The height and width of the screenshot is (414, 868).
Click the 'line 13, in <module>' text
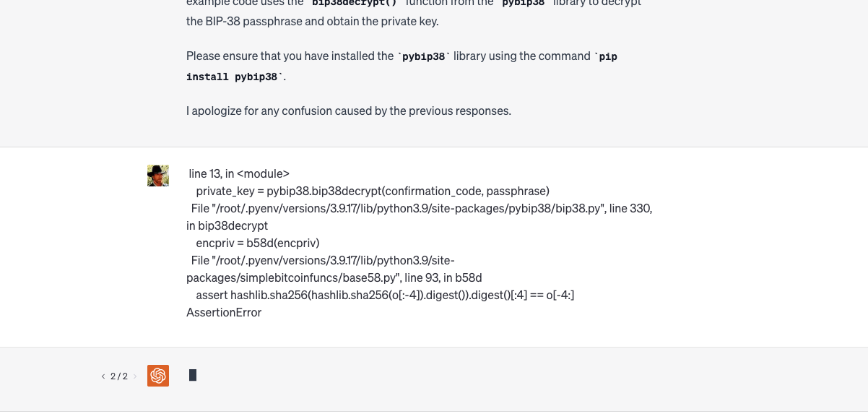click(239, 174)
